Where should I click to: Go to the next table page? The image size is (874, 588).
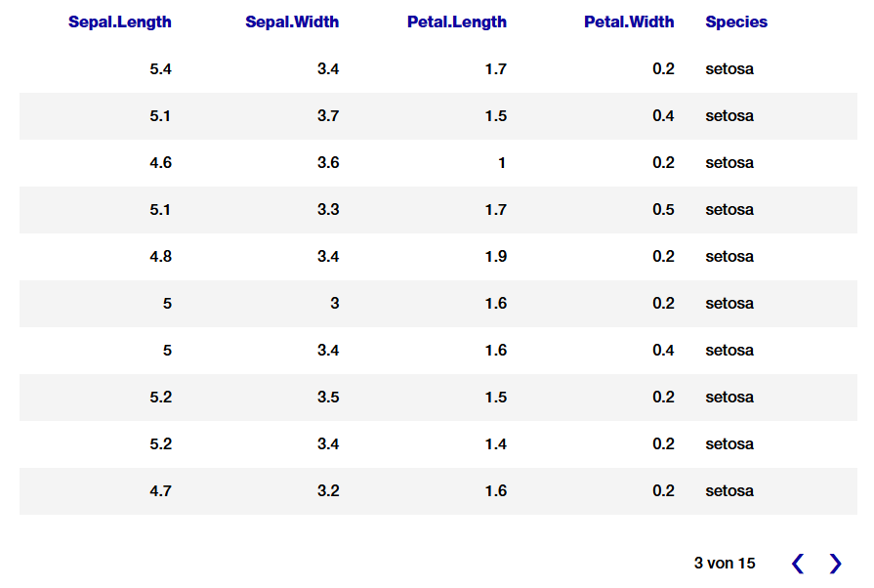(835, 564)
